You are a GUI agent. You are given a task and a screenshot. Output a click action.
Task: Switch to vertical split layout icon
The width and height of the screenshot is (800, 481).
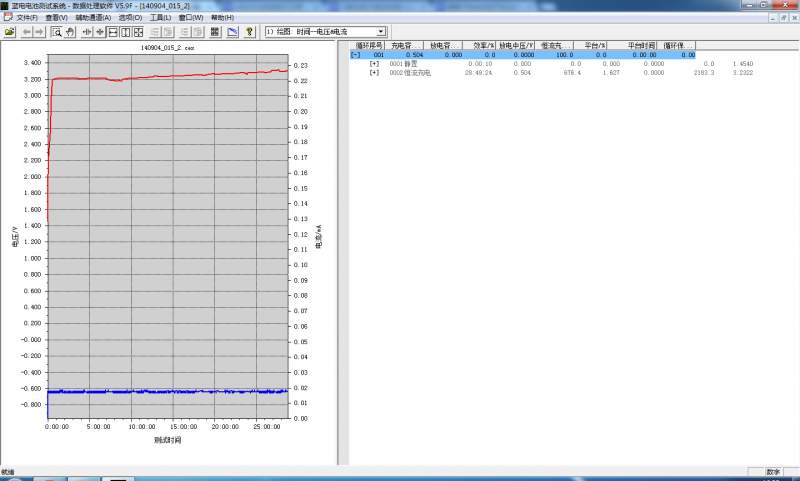point(125,32)
